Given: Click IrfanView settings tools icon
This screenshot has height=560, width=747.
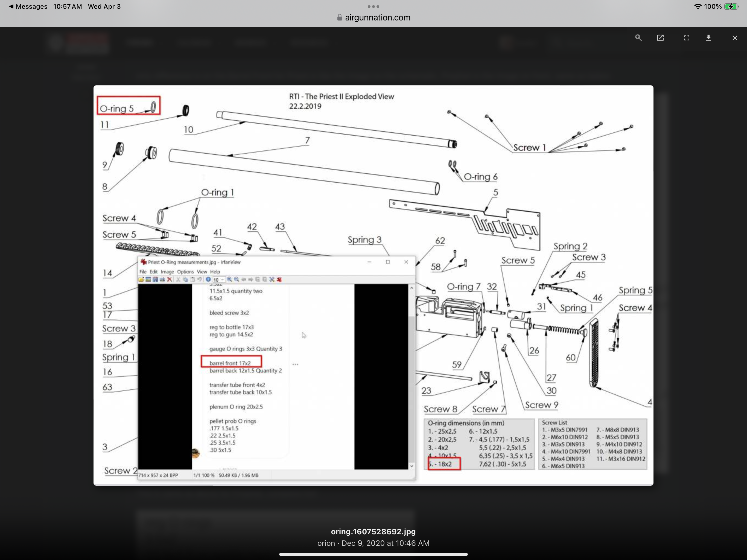Looking at the screenshot, I should (x=272, y=279).
